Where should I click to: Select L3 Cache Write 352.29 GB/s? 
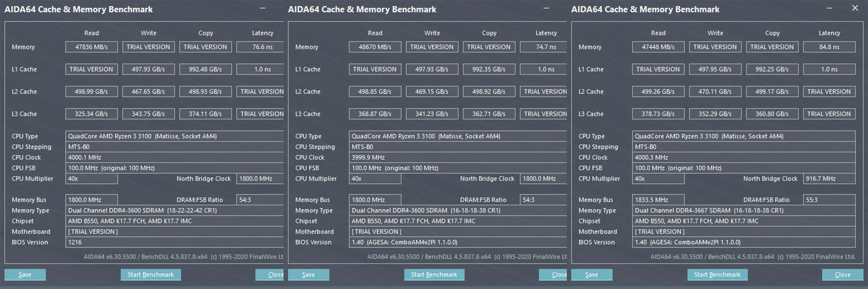[x=715, y=114]
